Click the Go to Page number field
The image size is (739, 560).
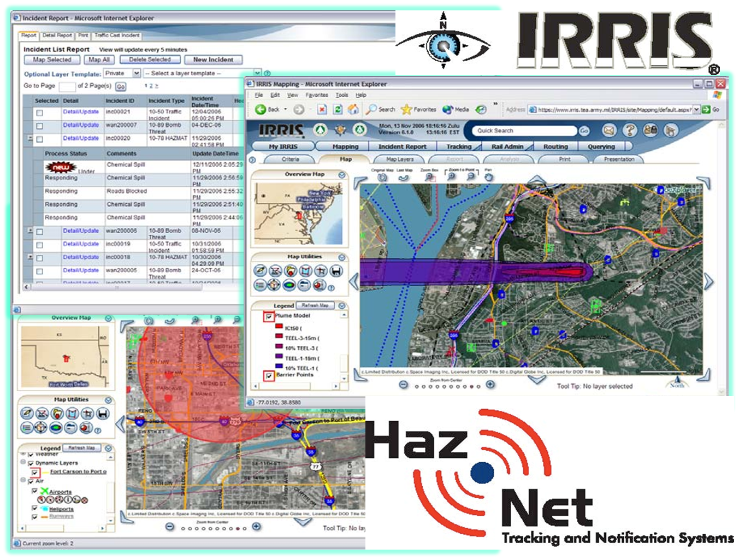click(67, 86)
